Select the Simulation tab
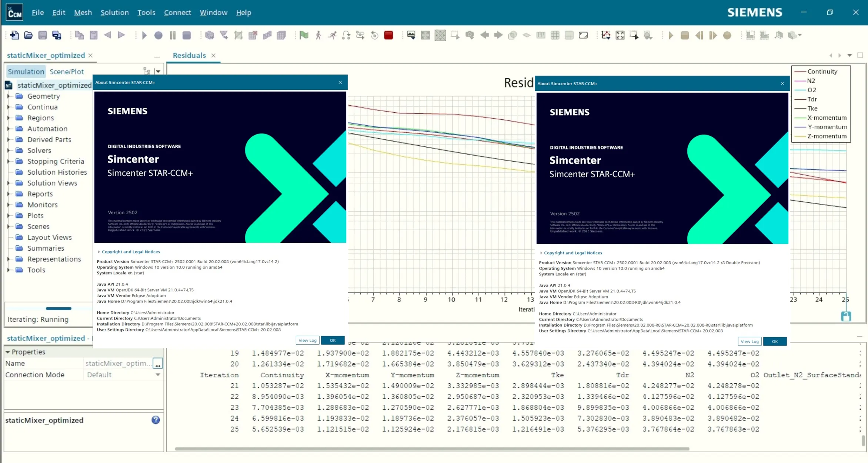 [26, 72]
